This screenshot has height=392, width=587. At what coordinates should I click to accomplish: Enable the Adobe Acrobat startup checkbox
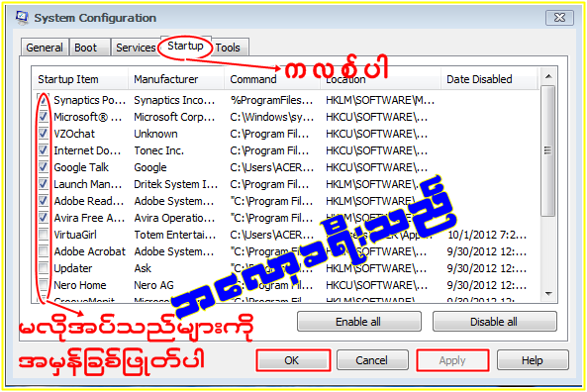point(44,251)
